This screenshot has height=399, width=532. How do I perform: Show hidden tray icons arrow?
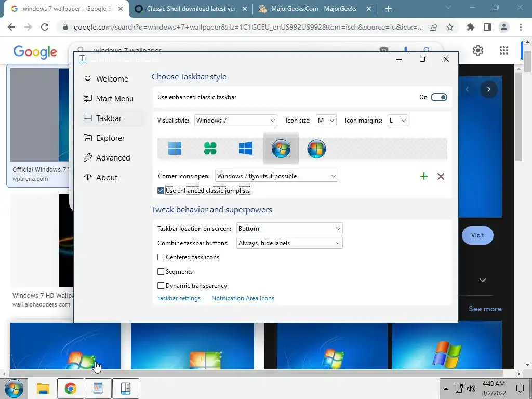(x=446, y=389)
